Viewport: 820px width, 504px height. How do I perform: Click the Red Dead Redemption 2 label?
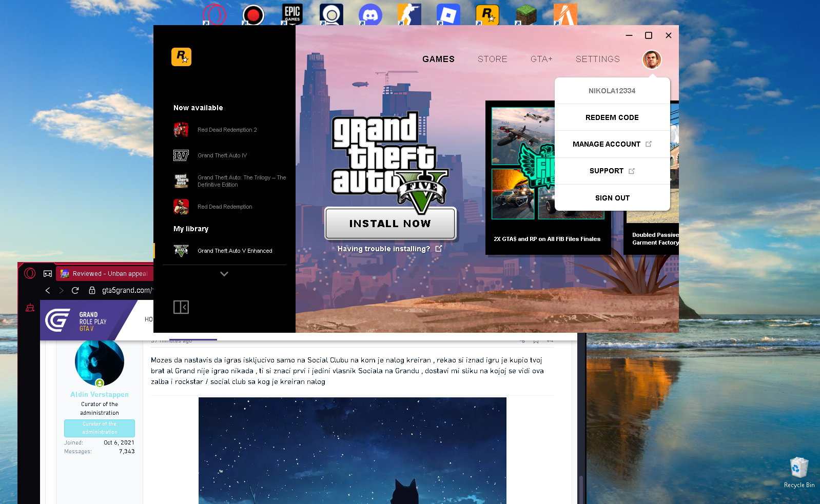coord(227,130)
